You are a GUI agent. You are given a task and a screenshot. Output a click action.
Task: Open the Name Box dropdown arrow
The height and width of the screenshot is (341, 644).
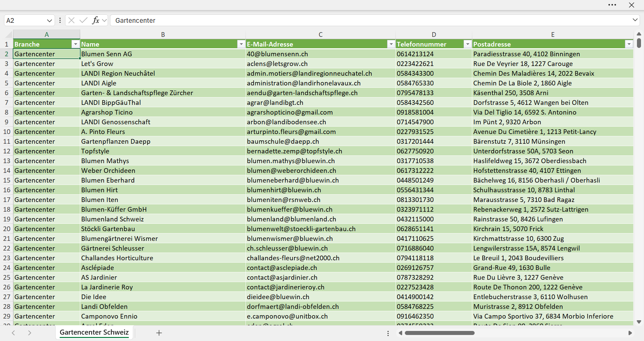coord(49,20)
